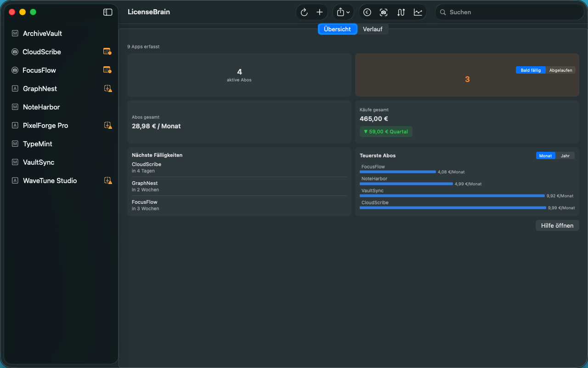Select Abgelaufen segment

pos(561,70)
